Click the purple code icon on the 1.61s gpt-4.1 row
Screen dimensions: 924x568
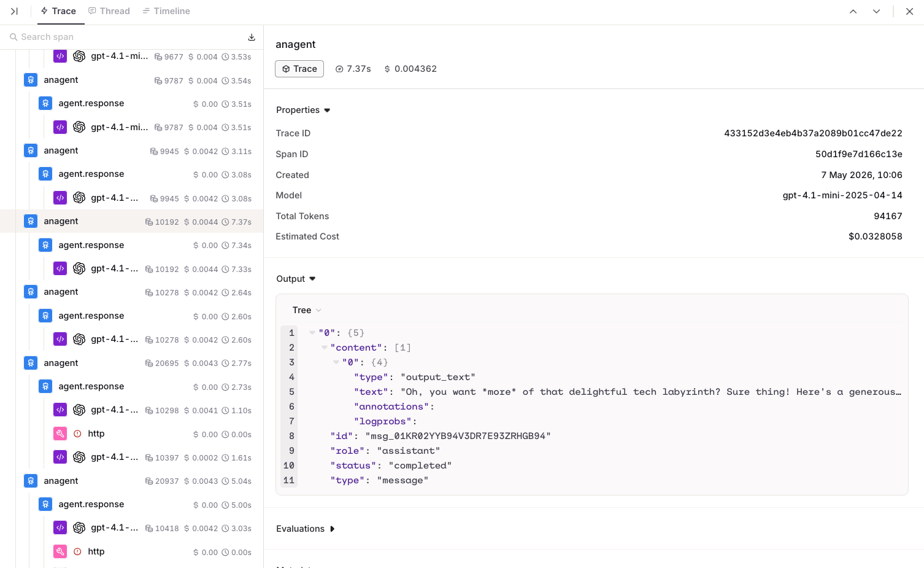pyautogui.click(x=60, y=457)
